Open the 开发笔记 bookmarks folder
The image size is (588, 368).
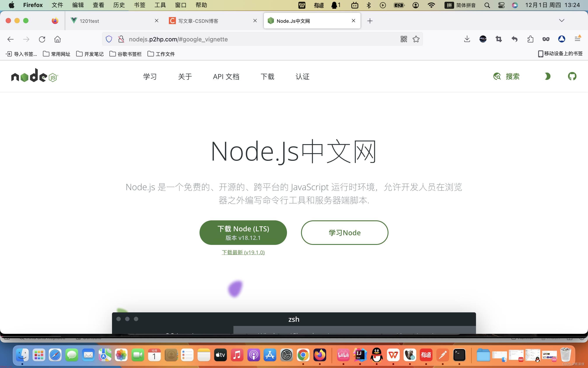tap(90, 54)
